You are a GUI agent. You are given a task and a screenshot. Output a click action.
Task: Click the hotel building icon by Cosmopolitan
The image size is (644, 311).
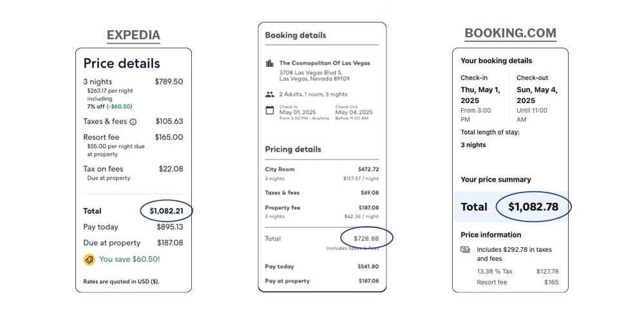[x=270, y=63]
